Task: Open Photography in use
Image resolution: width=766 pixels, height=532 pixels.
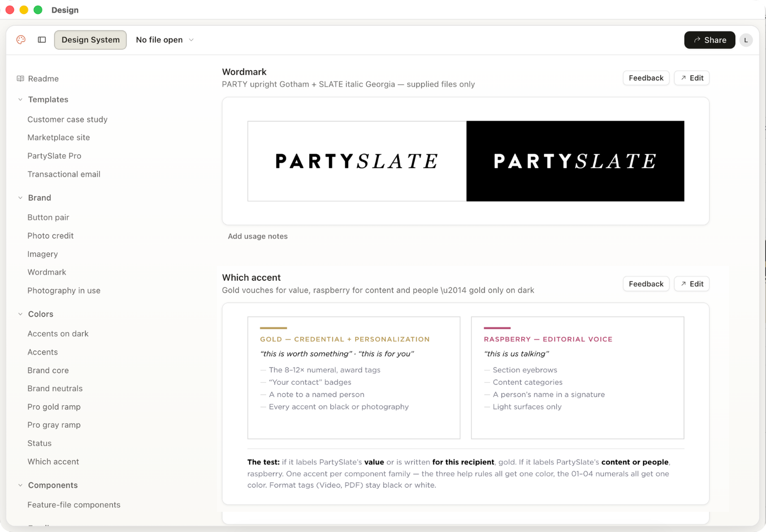Action: 64,291
